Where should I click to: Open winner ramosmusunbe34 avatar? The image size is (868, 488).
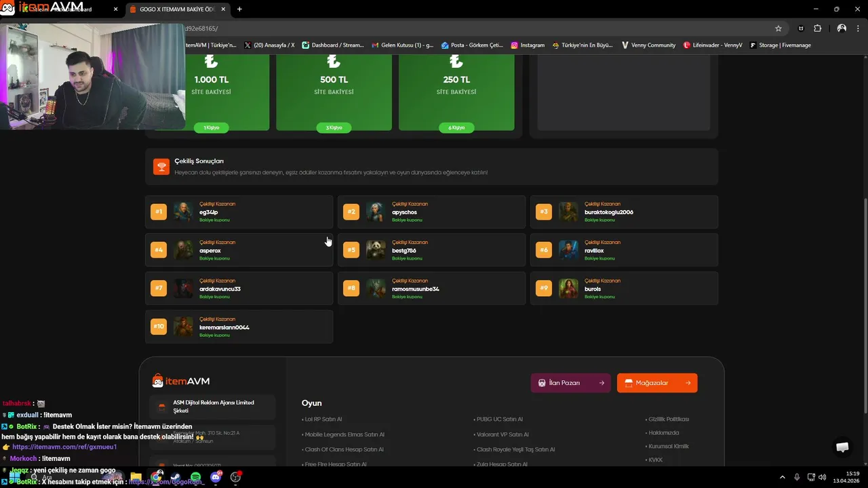coord(376,289)
